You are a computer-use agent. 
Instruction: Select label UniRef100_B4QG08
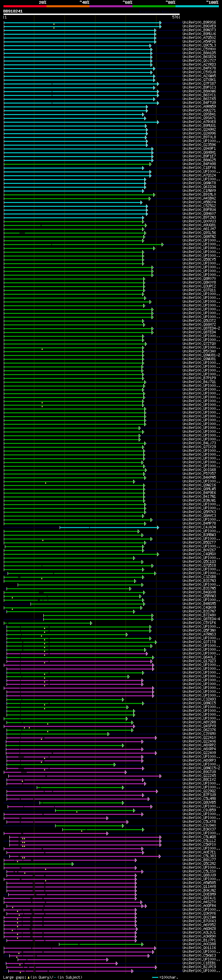199,592
